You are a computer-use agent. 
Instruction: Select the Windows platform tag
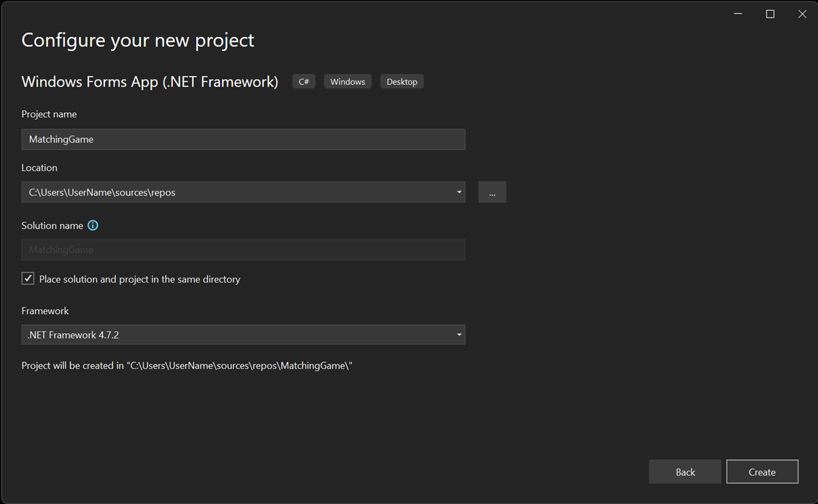point(347,81)
